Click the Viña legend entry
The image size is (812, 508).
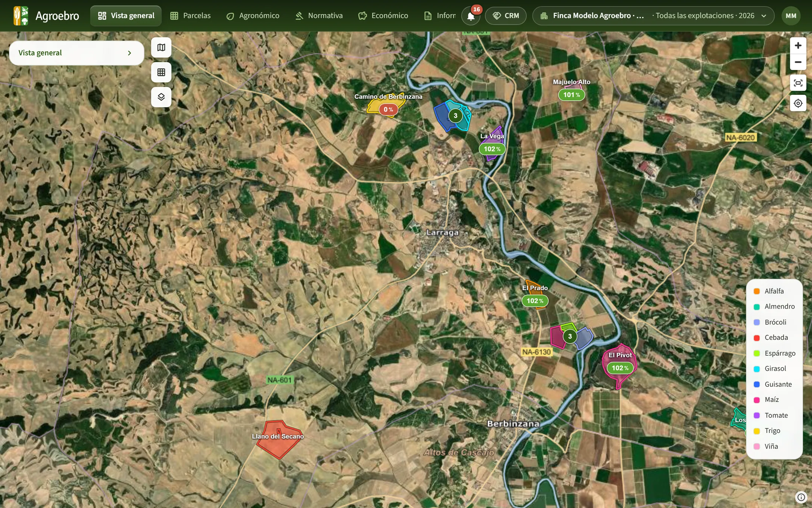click(x=766, y=447)
